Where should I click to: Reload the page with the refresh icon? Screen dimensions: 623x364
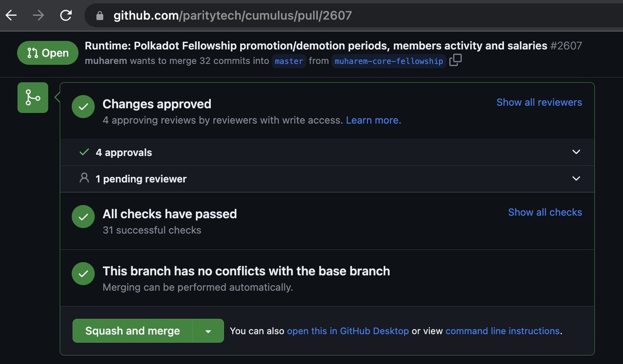pyautogui.click(x=66, y=16)
